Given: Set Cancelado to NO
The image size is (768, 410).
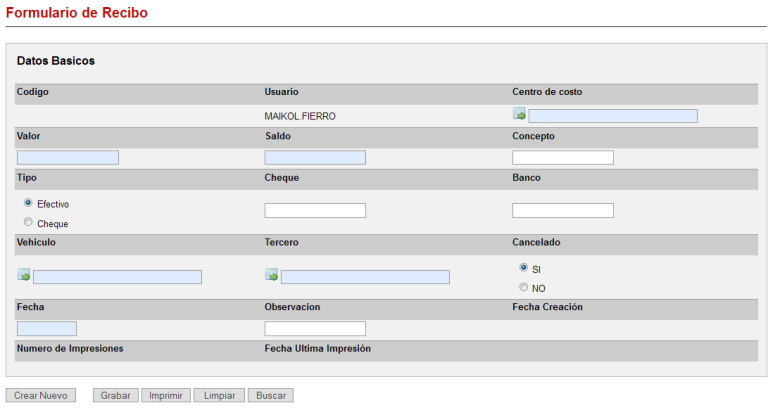Looking at the screenshot, I should coord(524,288).
